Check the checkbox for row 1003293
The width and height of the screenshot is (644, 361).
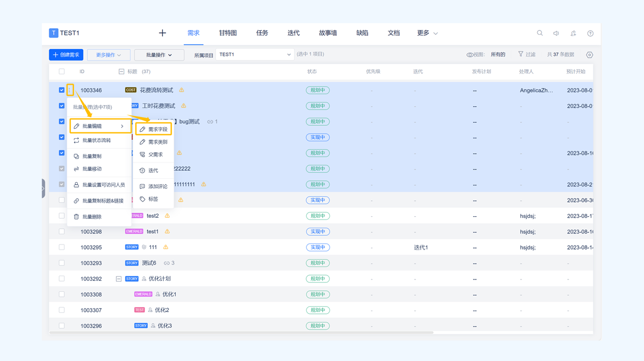coord(62,263)
